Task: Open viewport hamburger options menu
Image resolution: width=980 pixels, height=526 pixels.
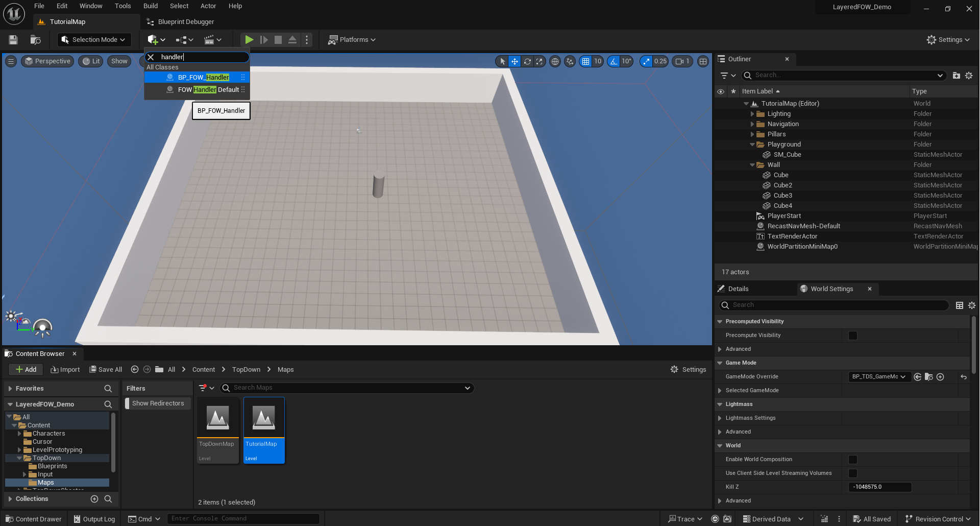Action: (11, 61)
